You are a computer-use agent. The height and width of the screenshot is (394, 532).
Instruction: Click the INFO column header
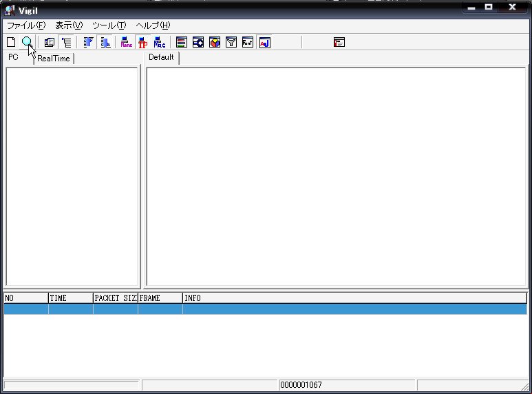point(355,298)
